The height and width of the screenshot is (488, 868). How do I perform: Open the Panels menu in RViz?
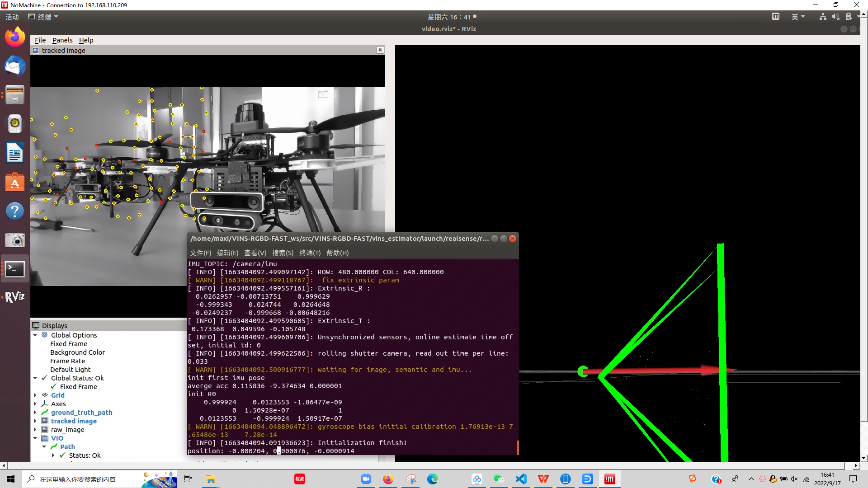[62, 40]
